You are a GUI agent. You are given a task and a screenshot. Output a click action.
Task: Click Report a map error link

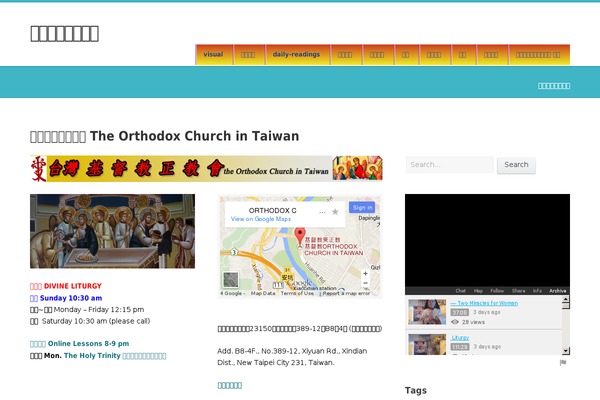[346, 294]
